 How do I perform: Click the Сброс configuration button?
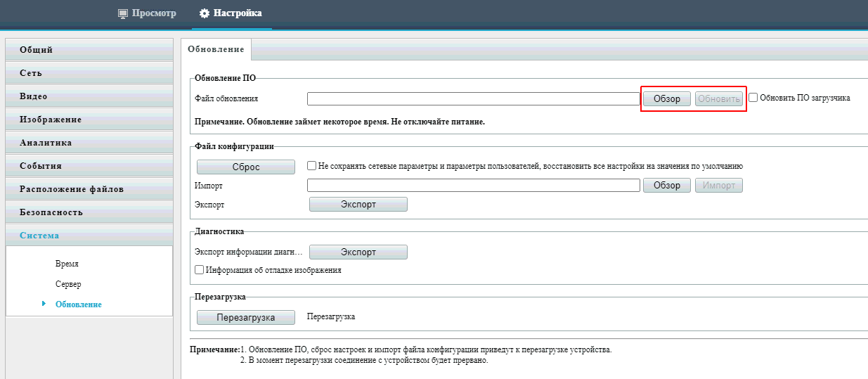tap(246, 167)
